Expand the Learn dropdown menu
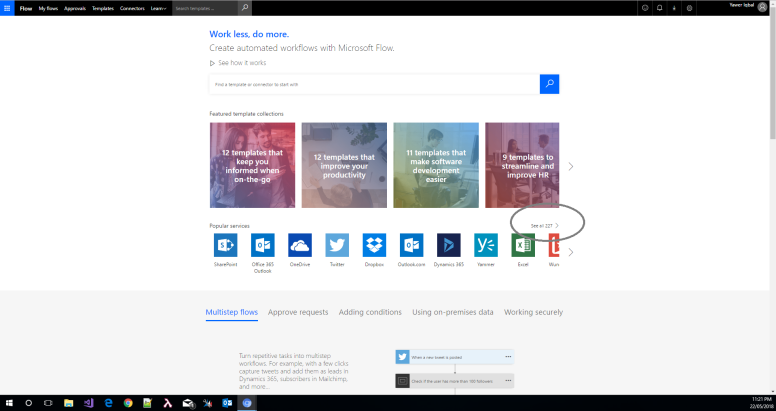The height and width of the screenshot is (411, 776). [158, 8]
